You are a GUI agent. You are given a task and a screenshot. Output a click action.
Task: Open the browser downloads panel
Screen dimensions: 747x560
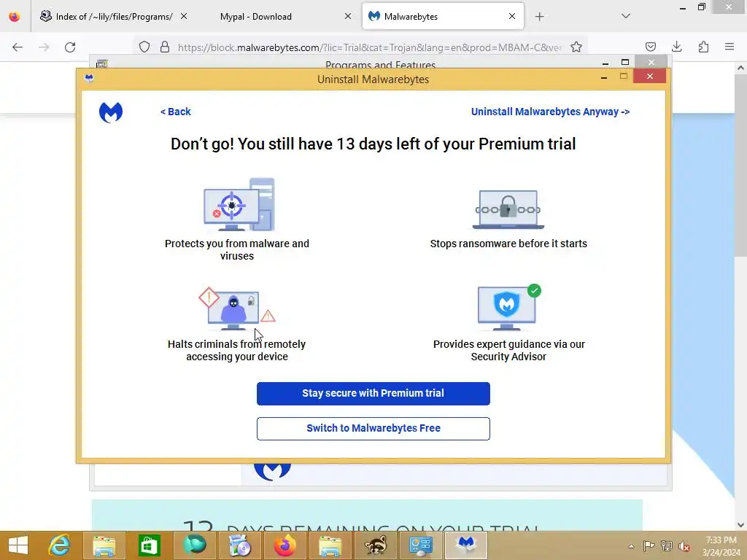point(677,47)
